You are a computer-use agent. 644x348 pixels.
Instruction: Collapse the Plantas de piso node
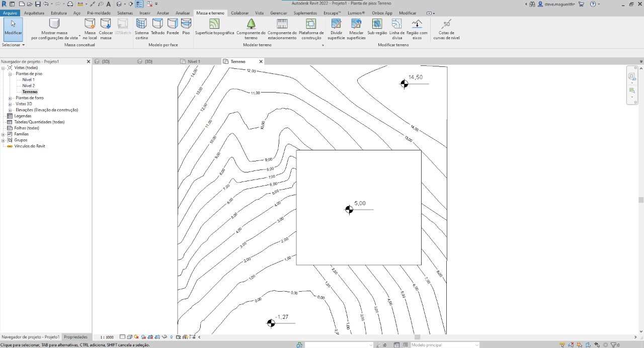point(10,74)
